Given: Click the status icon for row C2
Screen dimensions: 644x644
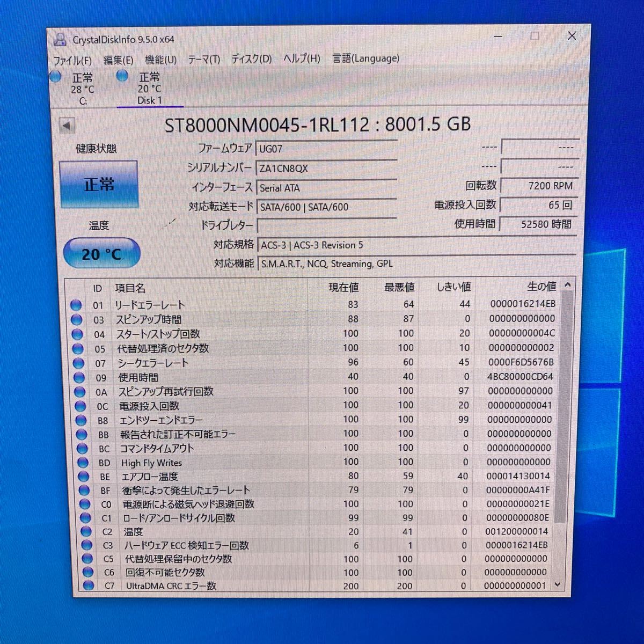Looking at the screenshot, I should coord(85,531).
